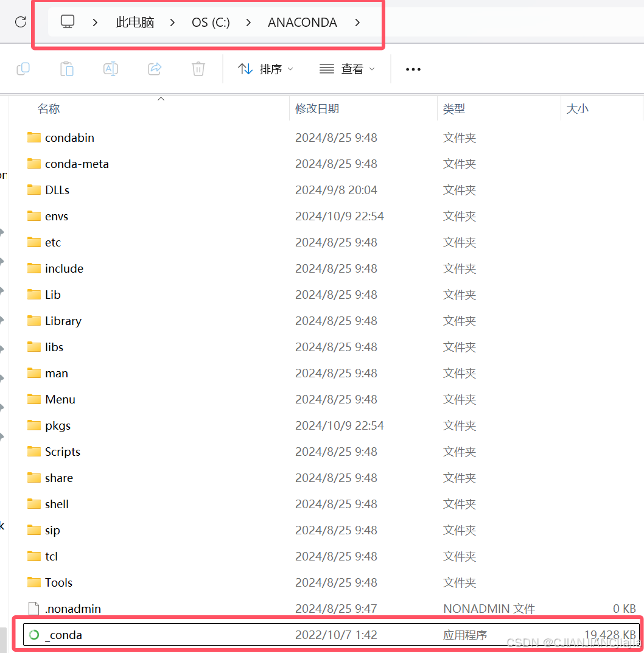Select the tcl folder name

coord(51,556)
